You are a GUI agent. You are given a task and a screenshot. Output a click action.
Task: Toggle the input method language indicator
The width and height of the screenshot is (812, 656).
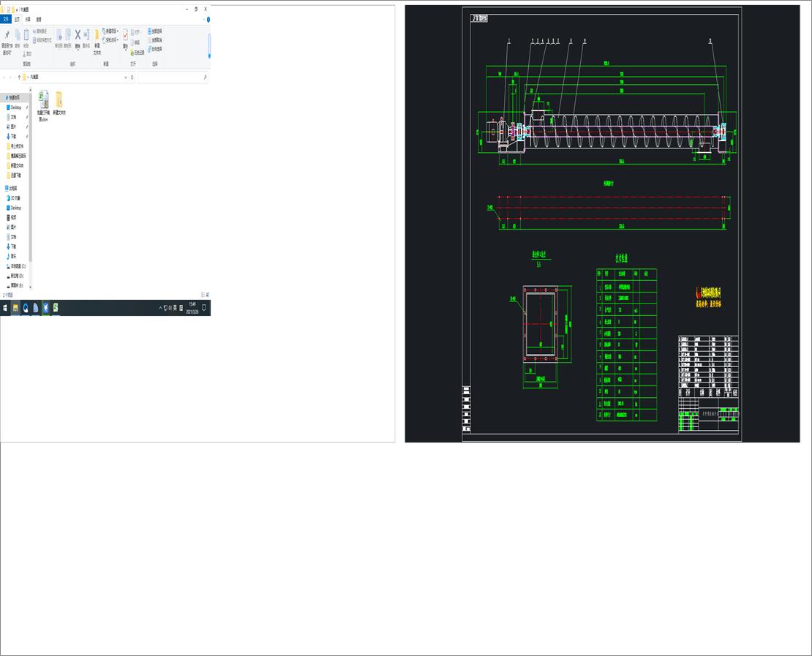175,308
